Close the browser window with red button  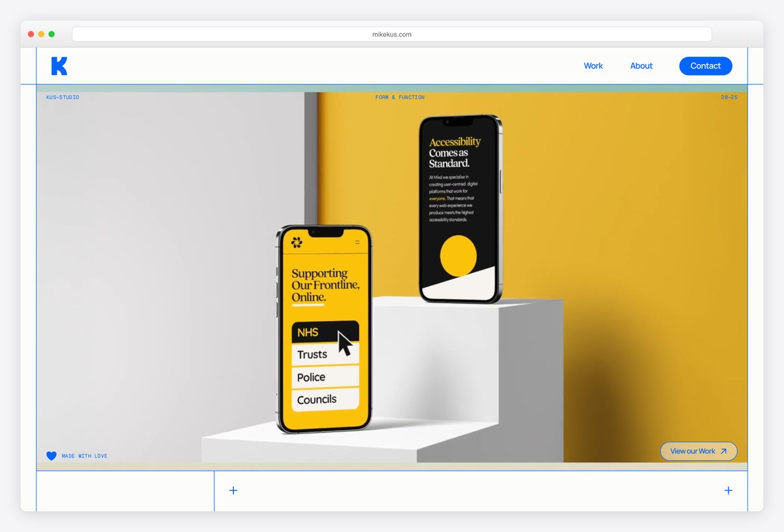point(31,34)
